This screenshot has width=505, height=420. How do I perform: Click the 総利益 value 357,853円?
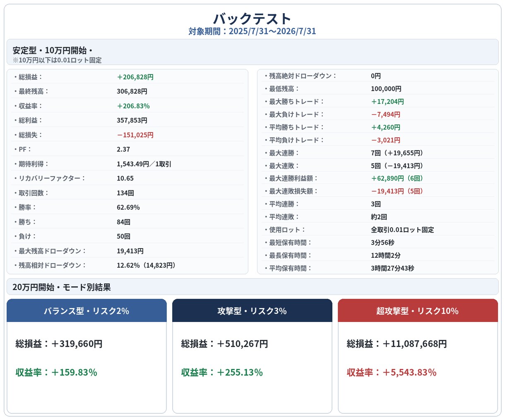(x=132, y=120)
